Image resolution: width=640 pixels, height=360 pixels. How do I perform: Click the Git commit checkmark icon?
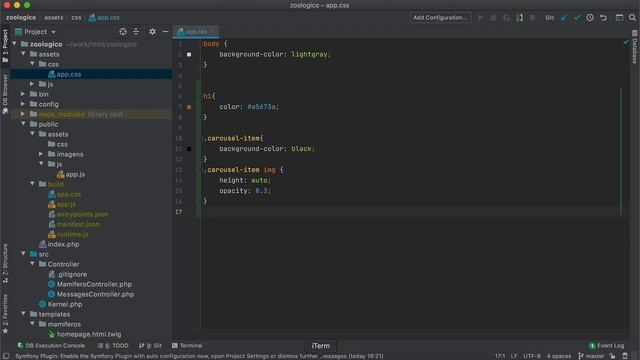(577, 18)
